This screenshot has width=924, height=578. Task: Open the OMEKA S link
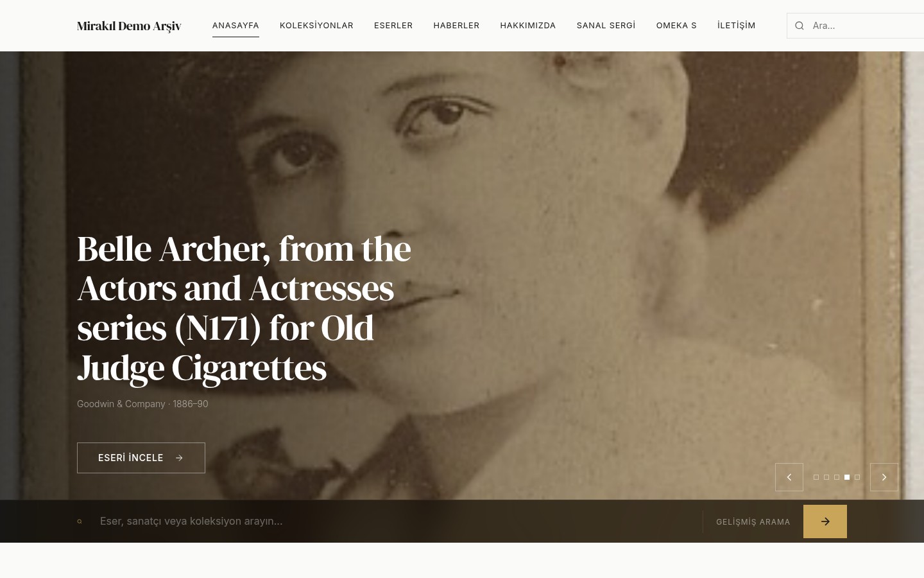(x=676, y=26)
